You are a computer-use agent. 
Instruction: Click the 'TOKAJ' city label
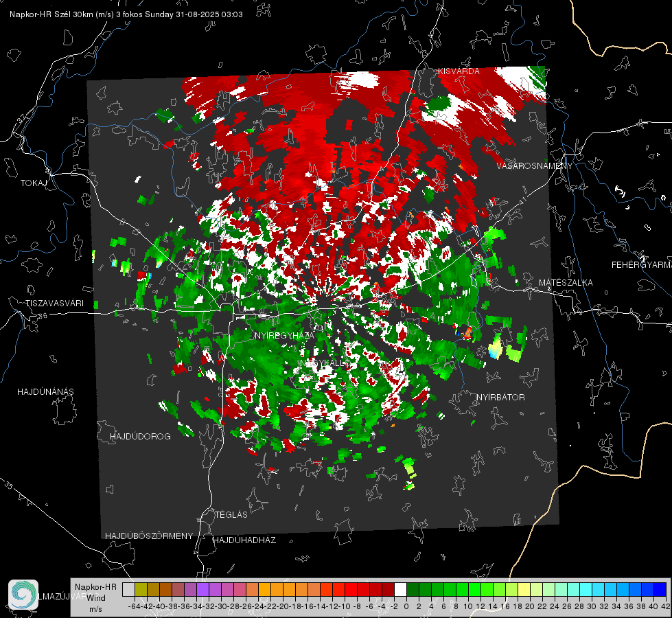tap(34, 183)
